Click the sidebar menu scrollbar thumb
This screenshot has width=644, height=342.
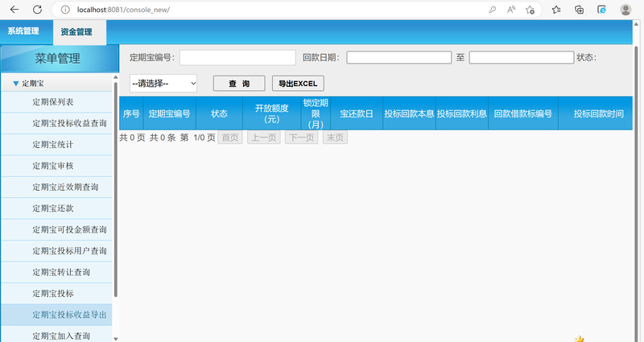point(115,189)
